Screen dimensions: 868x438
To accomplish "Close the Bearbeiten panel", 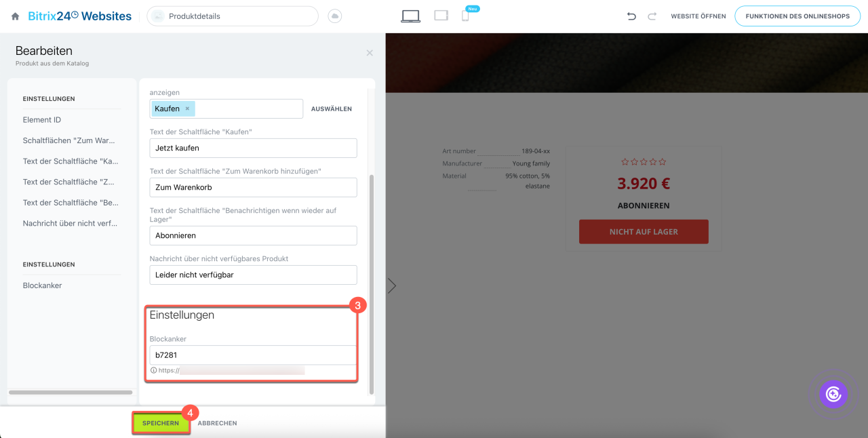I will 370,53.
